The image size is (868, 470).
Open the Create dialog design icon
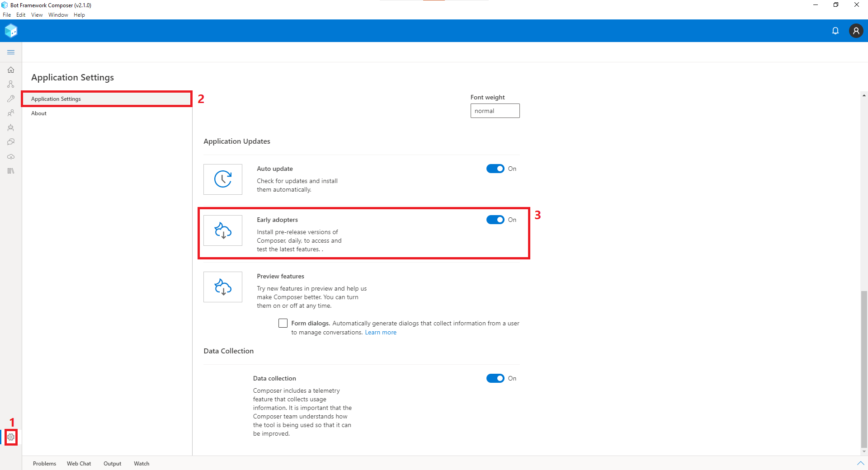click(x=11, y=85)
